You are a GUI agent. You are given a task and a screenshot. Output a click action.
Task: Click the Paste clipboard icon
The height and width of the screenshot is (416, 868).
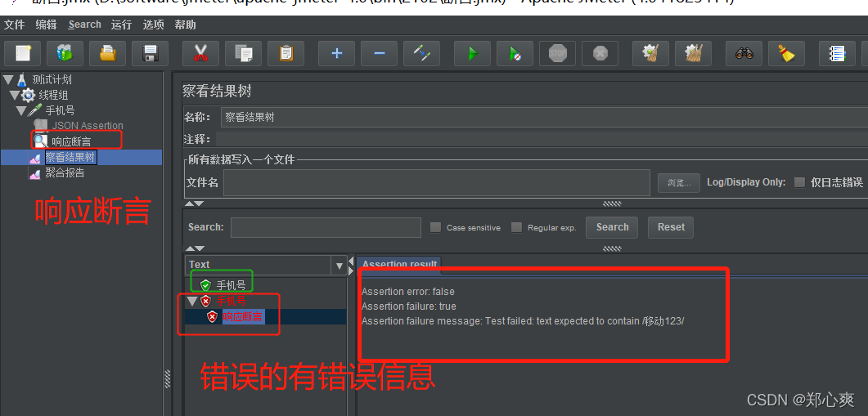pos(286,53)
